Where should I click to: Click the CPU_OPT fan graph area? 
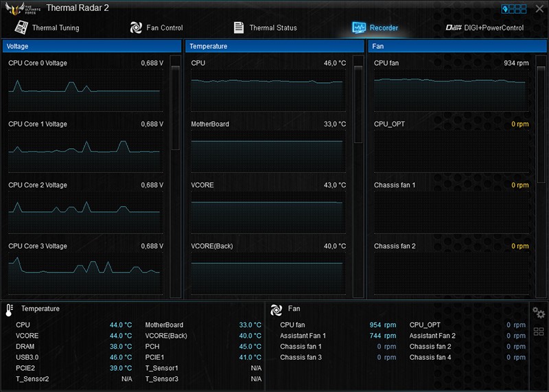[452, 151]
